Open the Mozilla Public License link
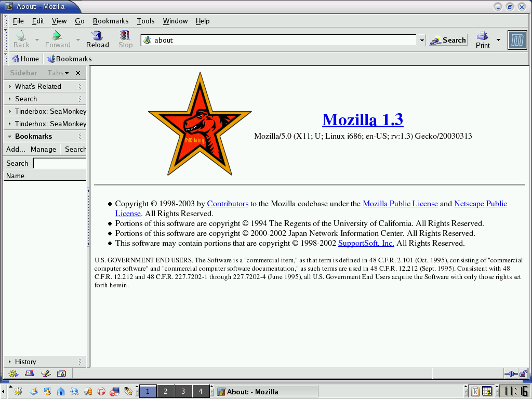This screenshot has width=532, height=399. [400, 204]
